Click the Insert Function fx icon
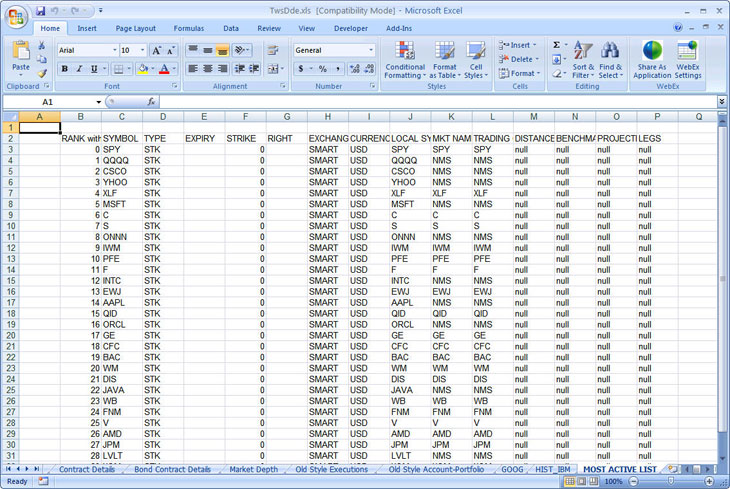 (151, 102)
